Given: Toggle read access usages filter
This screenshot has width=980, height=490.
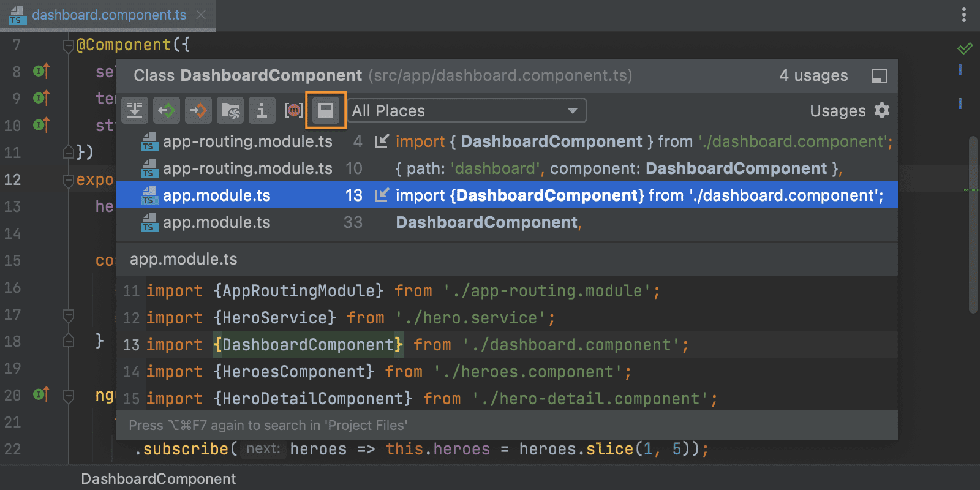Looking at the screenshot, I should (x=167, y=111).
